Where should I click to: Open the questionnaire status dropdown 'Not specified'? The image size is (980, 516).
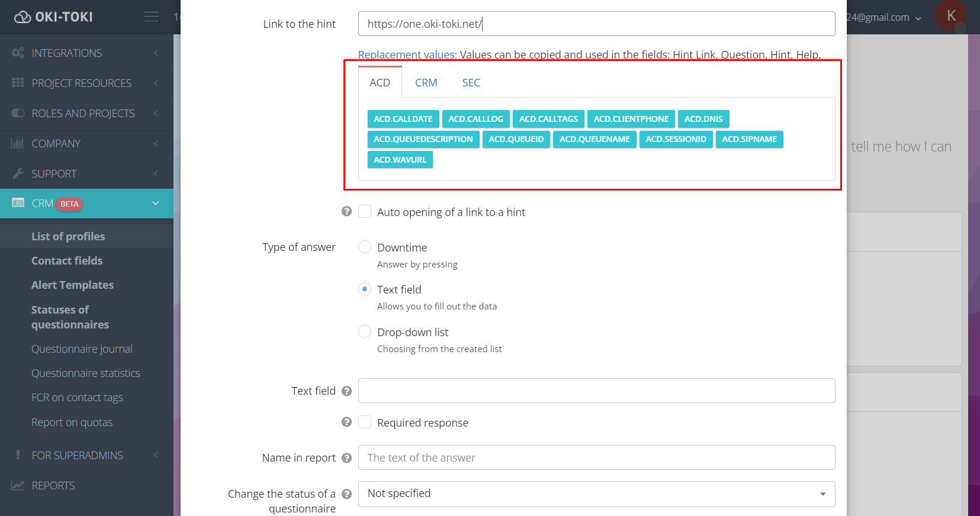coord(596,494)
